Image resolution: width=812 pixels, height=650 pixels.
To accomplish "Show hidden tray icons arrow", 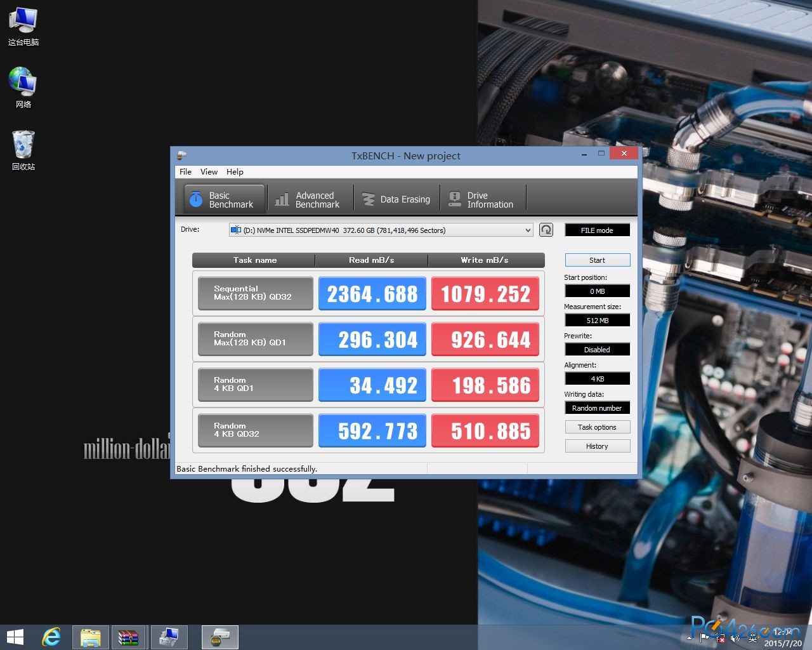I will tap(690, 638).
